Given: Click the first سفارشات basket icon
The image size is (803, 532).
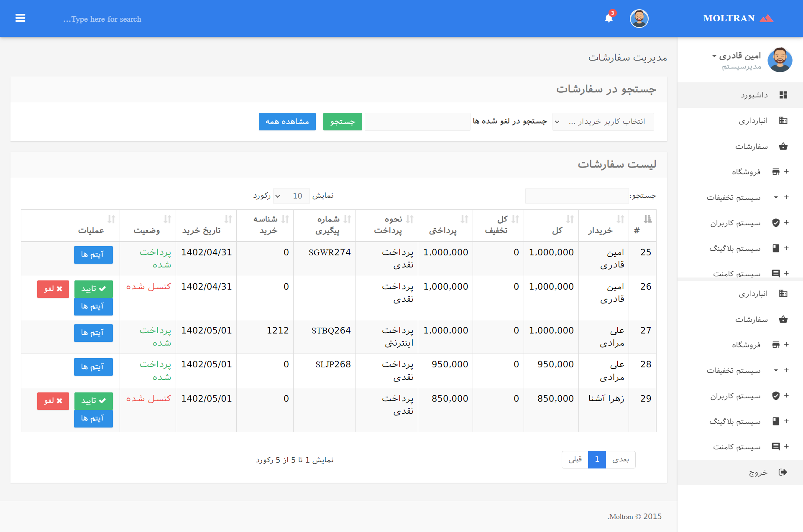Looking at the screenshot, I should coord(783,146).
